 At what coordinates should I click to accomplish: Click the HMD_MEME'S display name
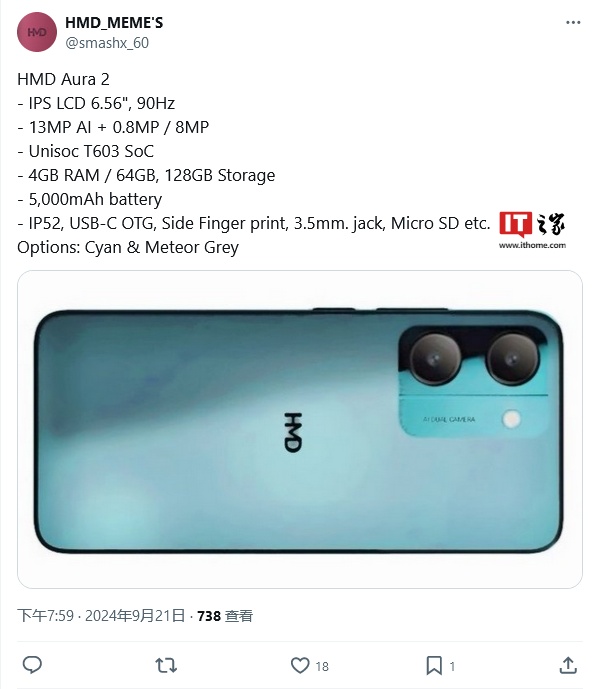point(114,22)
